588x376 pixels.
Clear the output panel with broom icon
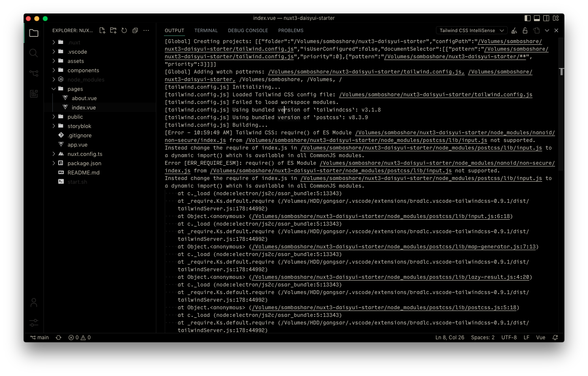(514, 30)
